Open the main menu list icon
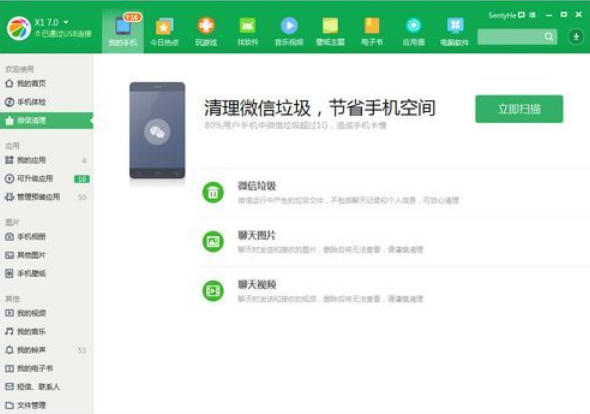This screenshot has width=590, height=414. coord(532,15)
